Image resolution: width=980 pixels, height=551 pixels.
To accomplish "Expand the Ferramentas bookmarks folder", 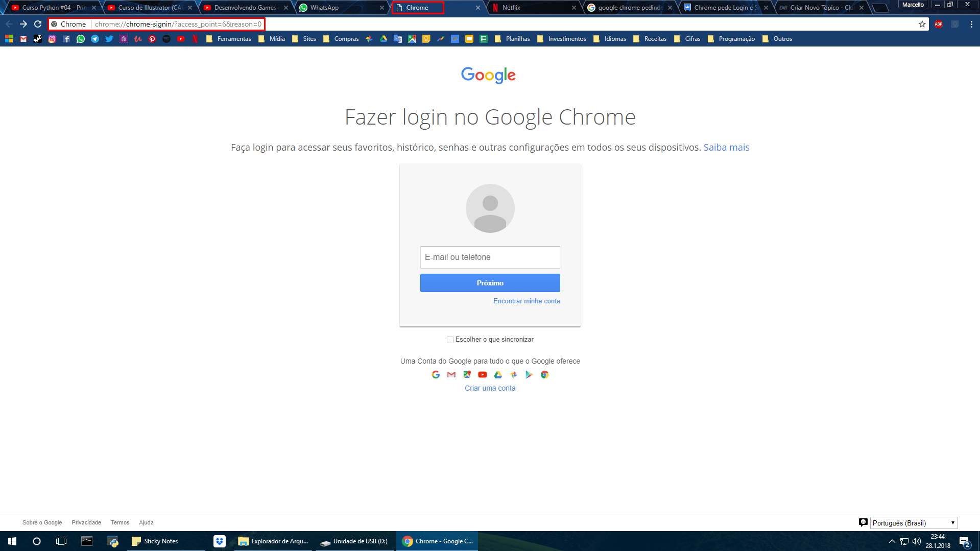I will click(x=228, y=39).
